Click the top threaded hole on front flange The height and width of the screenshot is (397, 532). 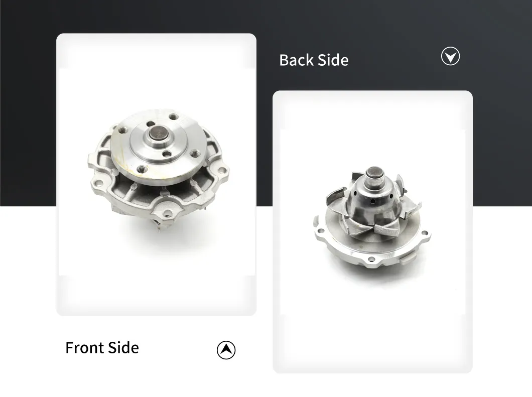pos(174,117)
